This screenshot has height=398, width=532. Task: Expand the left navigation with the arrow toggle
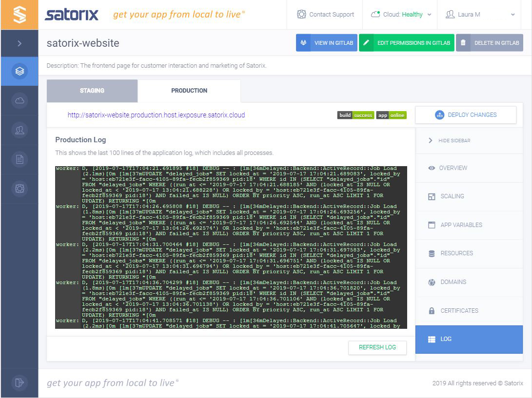pos(20,43)
